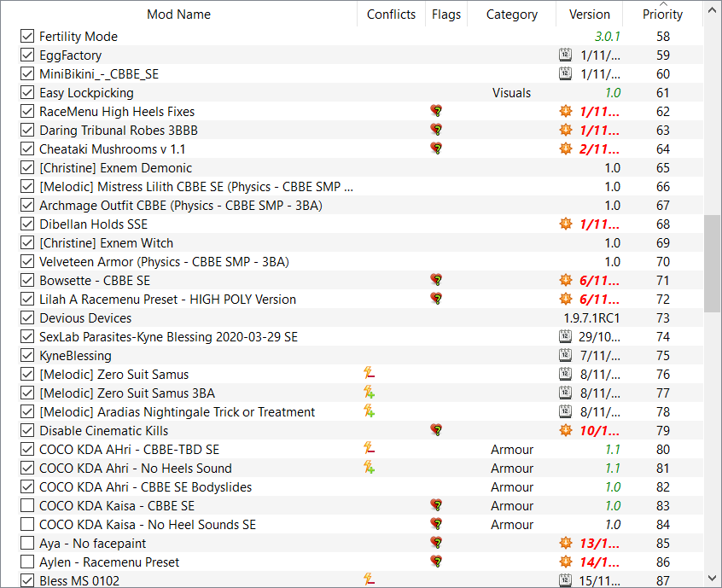
Task: Click the overwrites conflict icon for Zero Suit Samus 3BA
Action: coord(369,392)
